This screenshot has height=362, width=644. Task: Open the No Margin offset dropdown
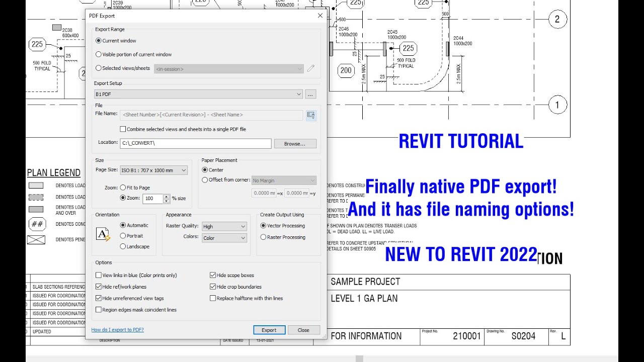click(x=284, y=180)
